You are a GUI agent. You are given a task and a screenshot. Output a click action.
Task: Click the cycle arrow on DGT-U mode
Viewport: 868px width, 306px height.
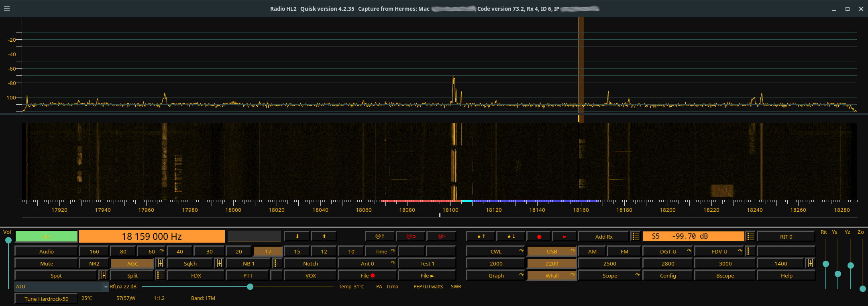point(689,251)
